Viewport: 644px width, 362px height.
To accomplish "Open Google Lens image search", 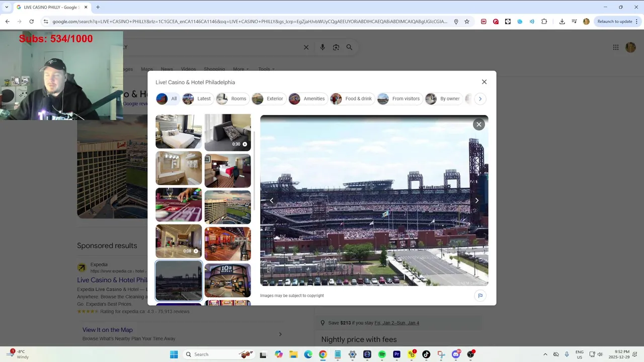I will pyautogui.click(x=336, y=47).
